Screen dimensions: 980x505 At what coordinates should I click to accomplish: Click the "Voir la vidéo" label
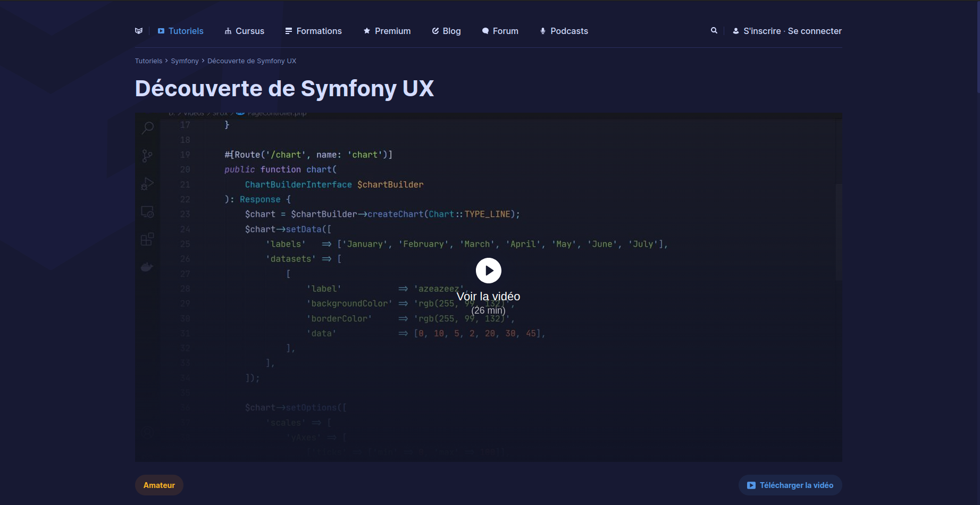point(488,297)
